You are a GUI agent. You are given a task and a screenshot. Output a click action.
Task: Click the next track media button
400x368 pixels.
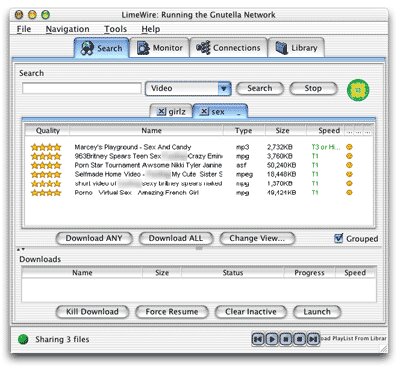pyautogui.click(x=313, y=339)
